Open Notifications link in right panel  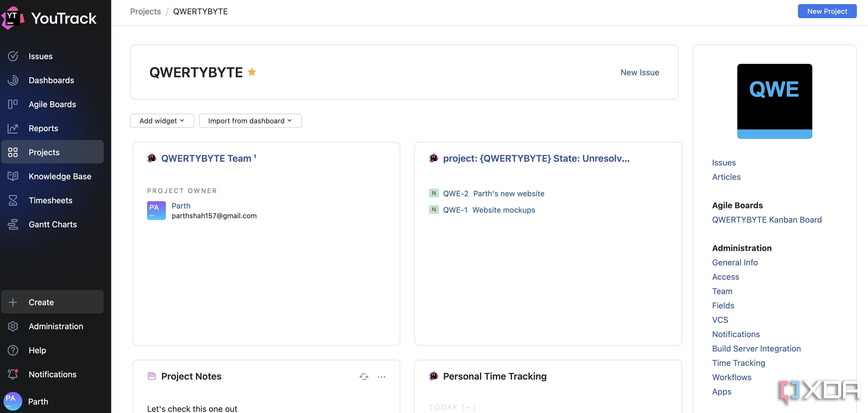[x=736, y=334]
